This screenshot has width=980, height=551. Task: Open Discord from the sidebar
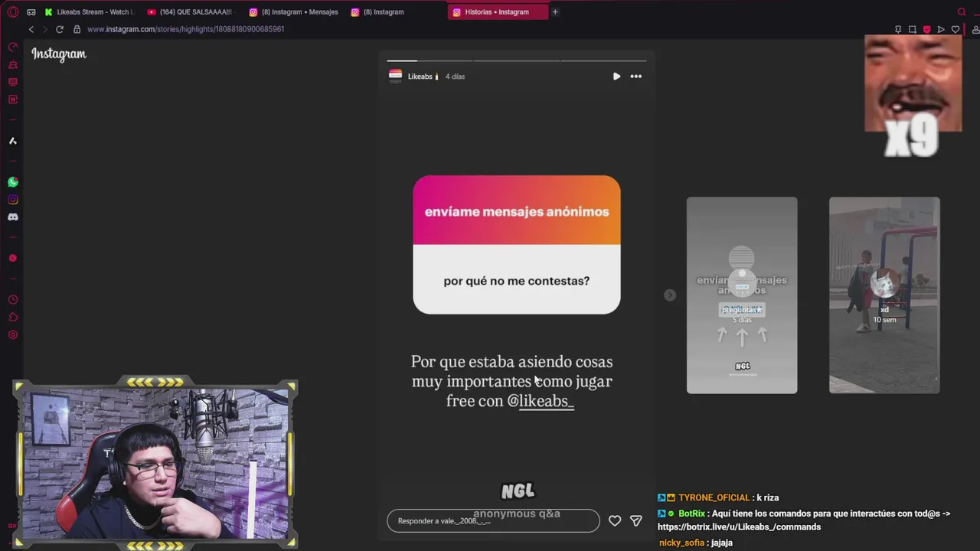pos(13,217)
